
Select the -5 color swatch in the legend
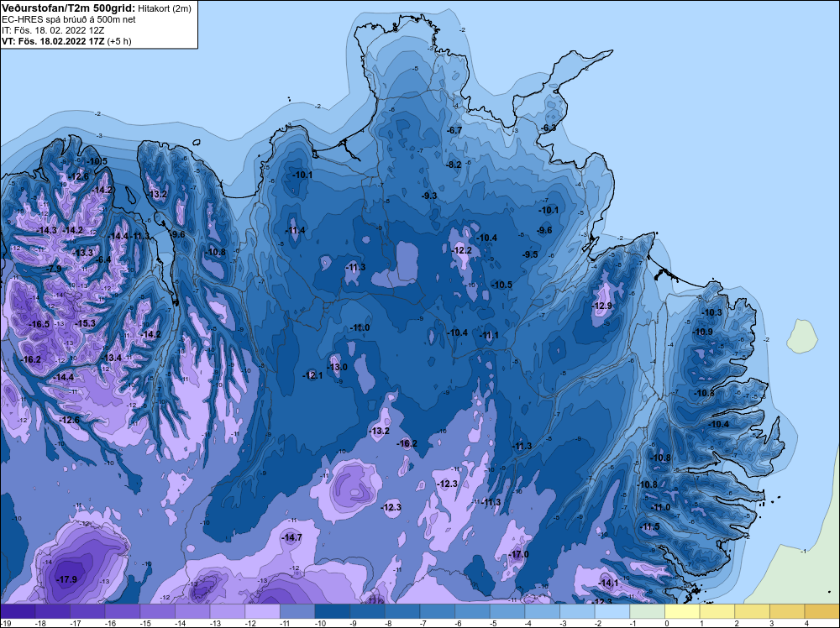pyautogui.click(x=507, y=611)
